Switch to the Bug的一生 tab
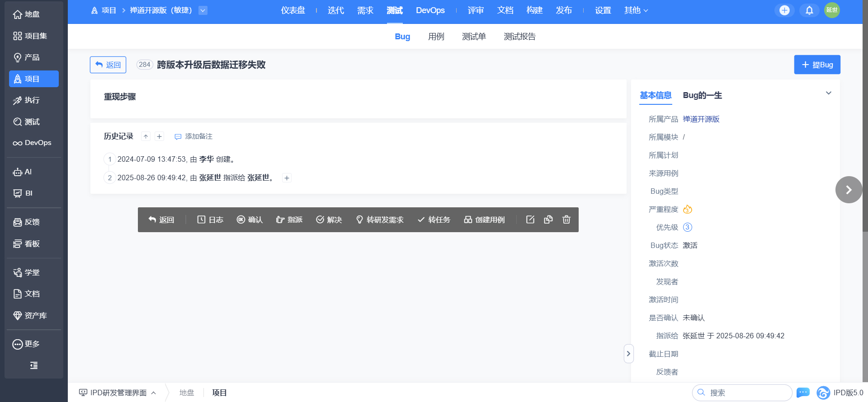 pos(703,95)
